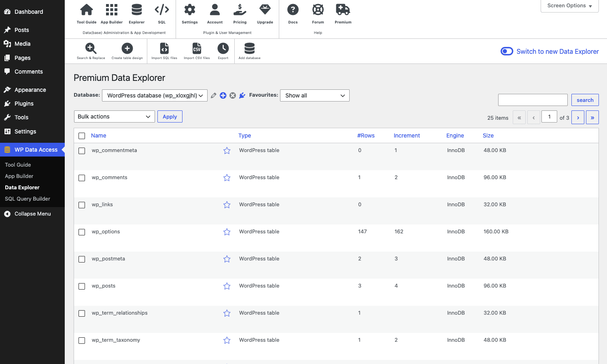This screenshot has width=607, height=364.
Task: Sort tables by Name column
Action: 99,135
